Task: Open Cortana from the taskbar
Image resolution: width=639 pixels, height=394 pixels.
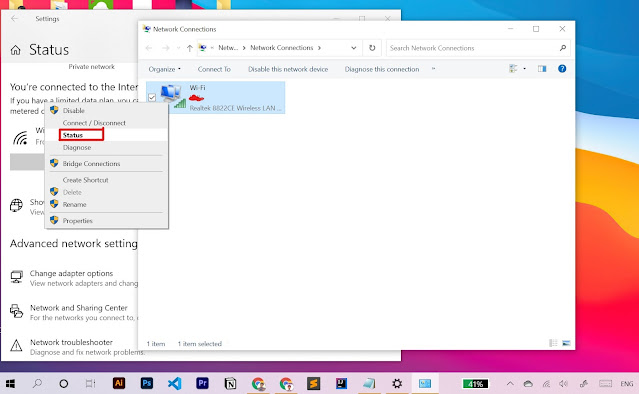Action: click(64, 384)
